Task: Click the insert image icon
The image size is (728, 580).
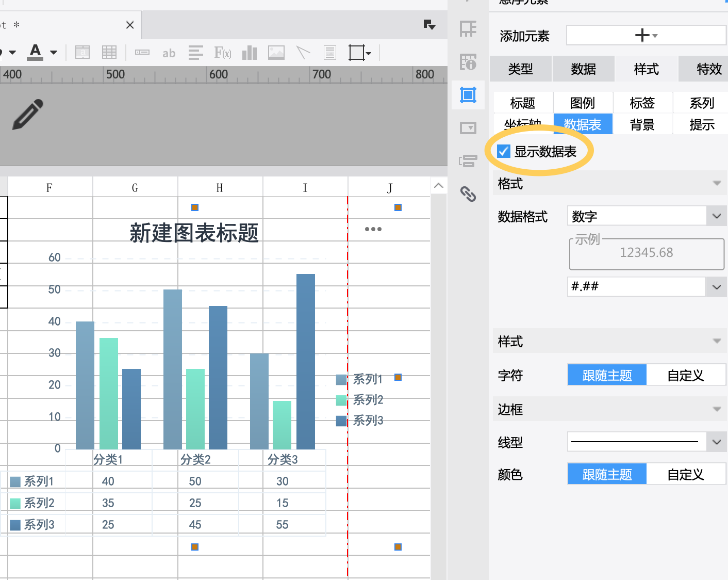Action: [276, 53]
